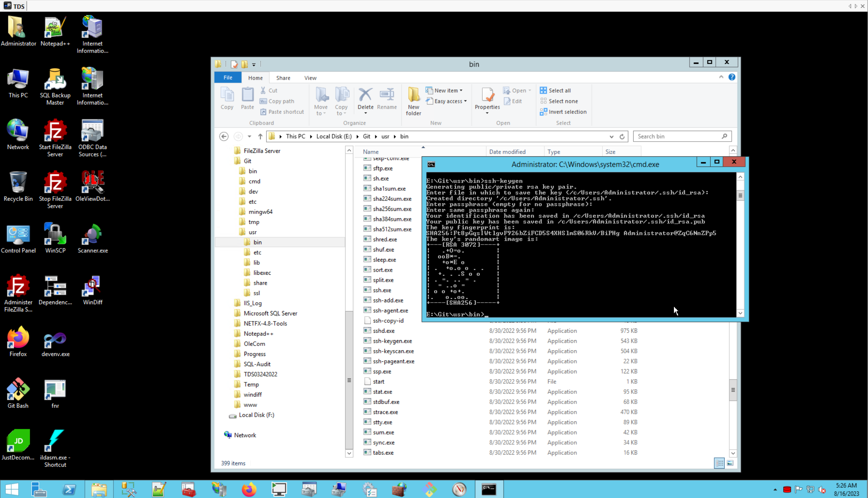Click the New folder icon
868x498 pixels.
(x=413, y=96)
